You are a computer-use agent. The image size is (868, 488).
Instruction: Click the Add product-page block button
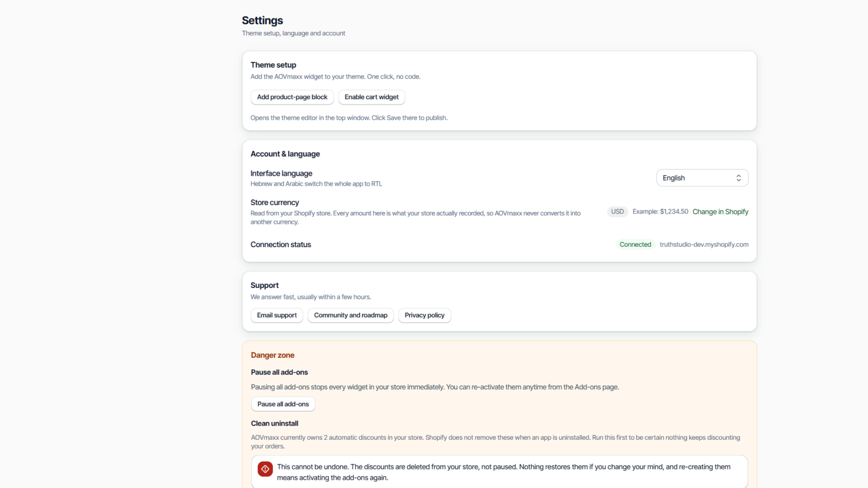click(x=292, y=97)
